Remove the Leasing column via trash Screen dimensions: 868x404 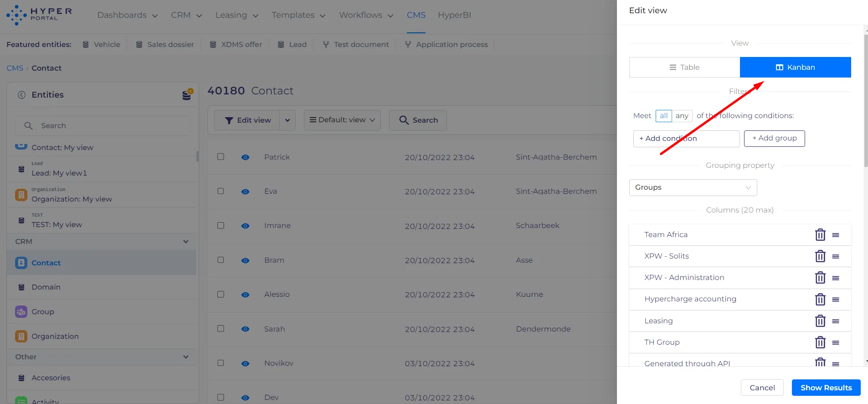pyautogui.click(x=820, y=321)
